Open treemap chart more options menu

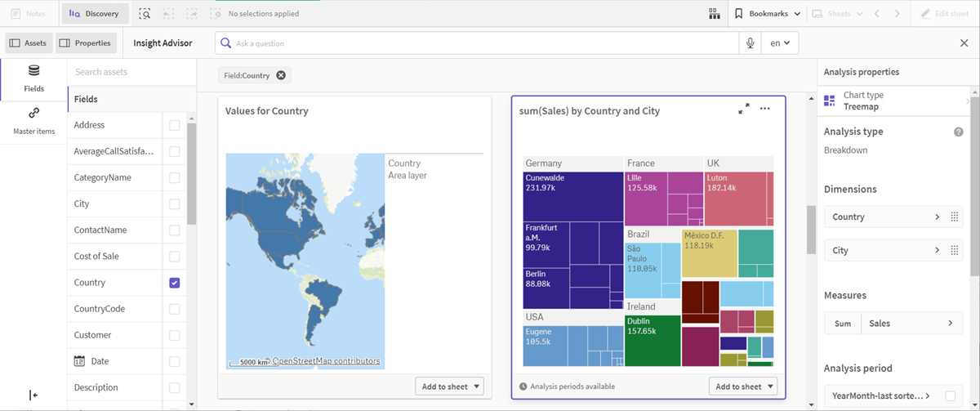[x=764, y=109]
